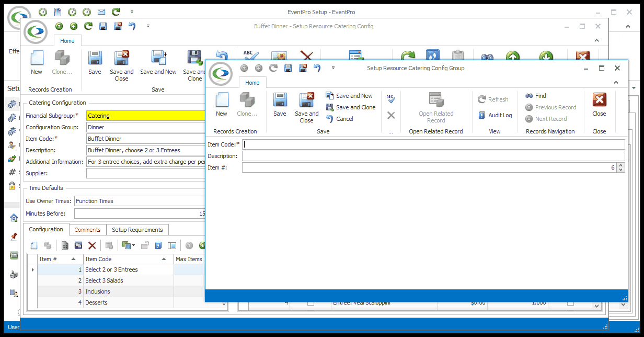Open quick access customize dropdown in Config Group window
This screenshot has width=644, height=337.
333,68
